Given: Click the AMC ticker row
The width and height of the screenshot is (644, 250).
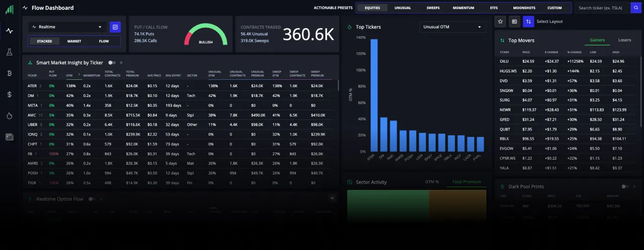Looking at the screenshot, I should coord(180,115).
